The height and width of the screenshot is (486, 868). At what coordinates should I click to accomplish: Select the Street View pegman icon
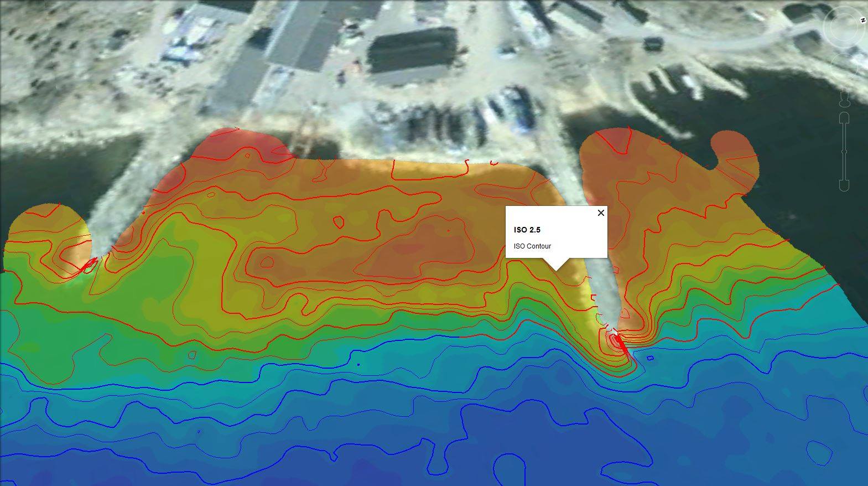pyautogui.click(x=844, y=99)
